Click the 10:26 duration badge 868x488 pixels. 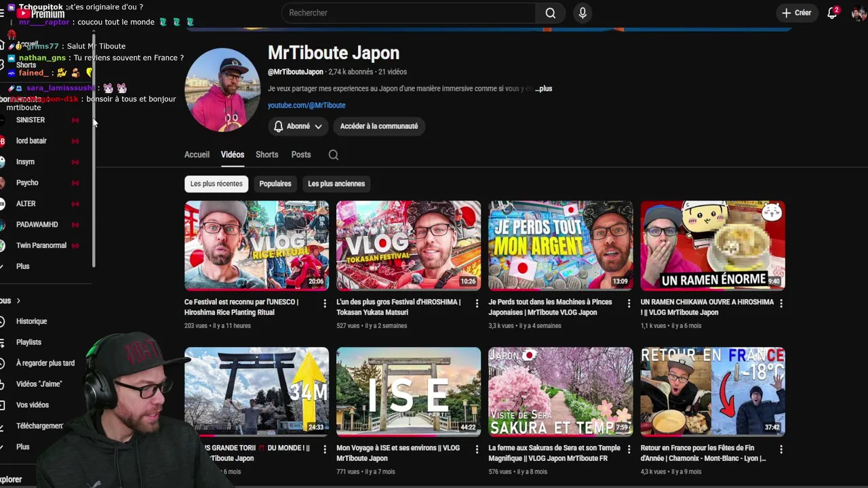(x=468, y=281)
